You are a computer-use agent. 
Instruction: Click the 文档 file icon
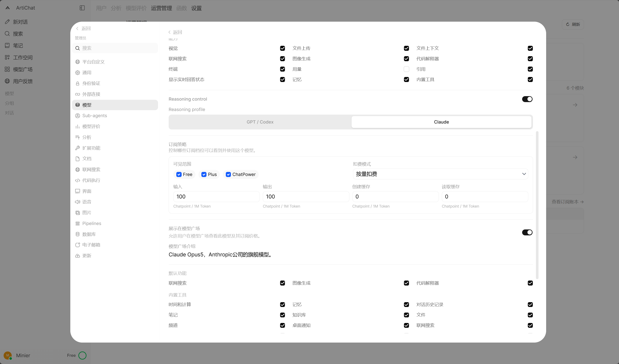[78, 159]
